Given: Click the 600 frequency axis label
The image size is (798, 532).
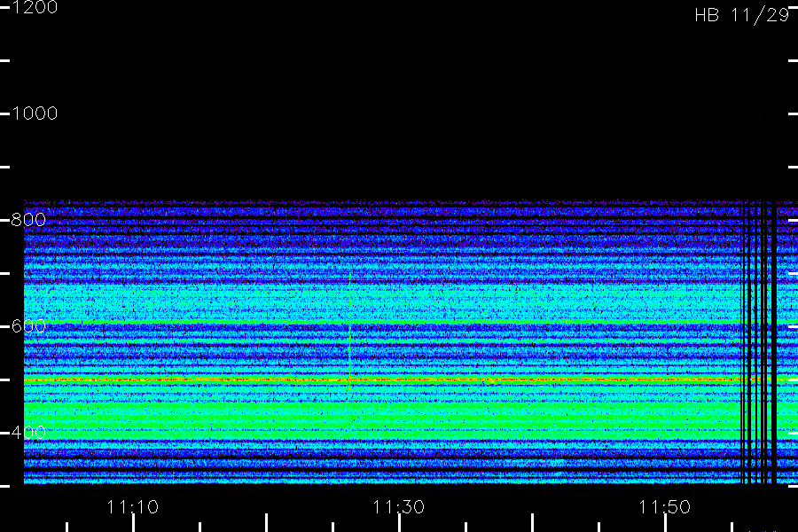Looking at the screenshot, I should 28,326.
